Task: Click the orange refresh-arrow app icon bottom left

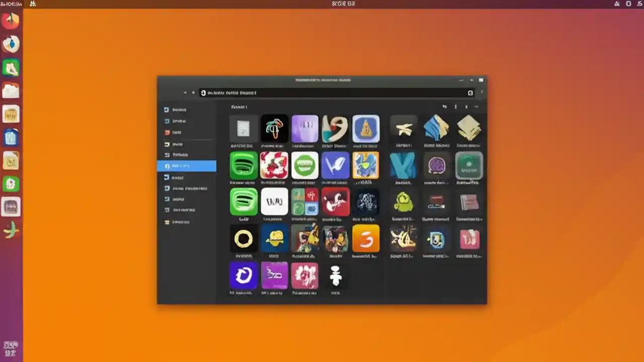Action: (x=244, y=276)
